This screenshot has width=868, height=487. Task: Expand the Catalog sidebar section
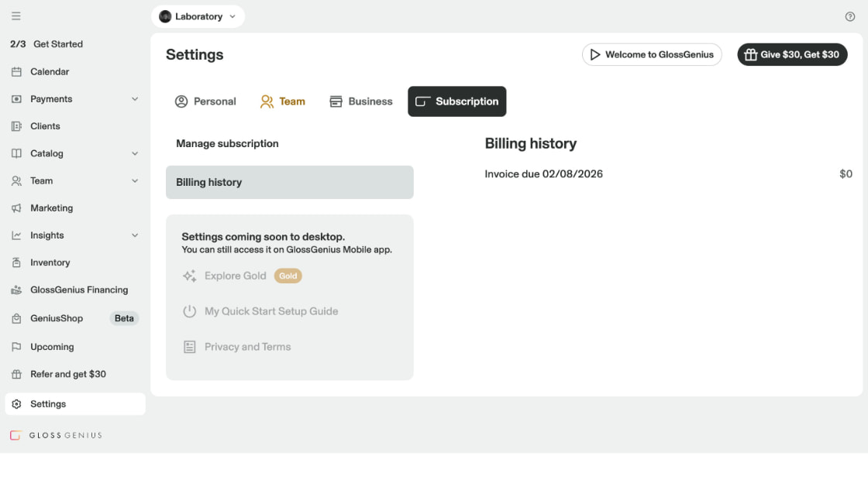point(135,153)
